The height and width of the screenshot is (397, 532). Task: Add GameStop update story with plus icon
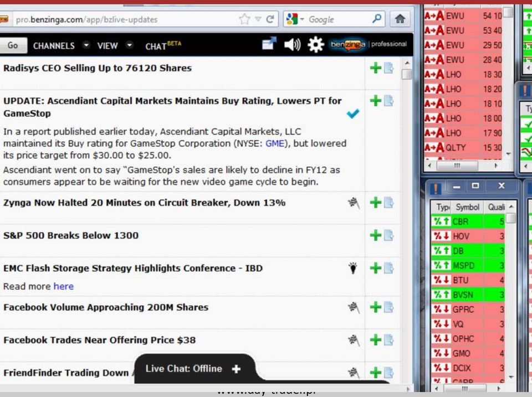[376, 100]
